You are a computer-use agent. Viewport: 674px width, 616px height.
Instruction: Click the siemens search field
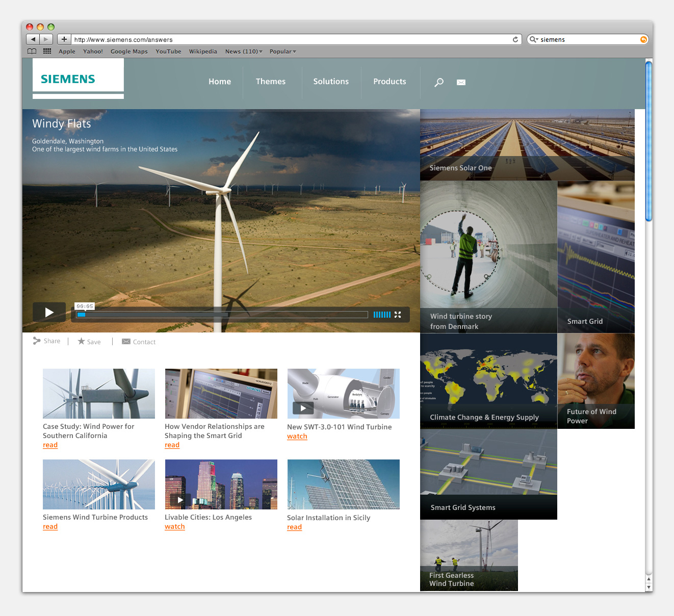point(587,39)
